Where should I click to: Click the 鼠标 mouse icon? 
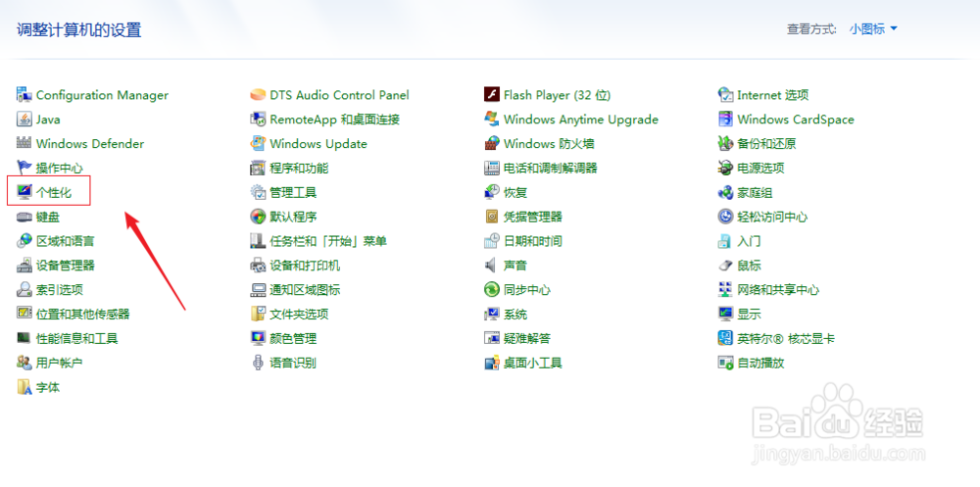725,266
